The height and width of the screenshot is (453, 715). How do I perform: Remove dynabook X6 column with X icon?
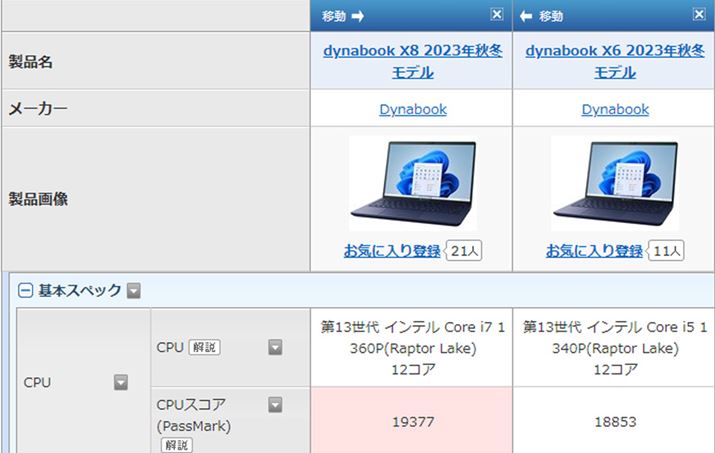point(698,15)
